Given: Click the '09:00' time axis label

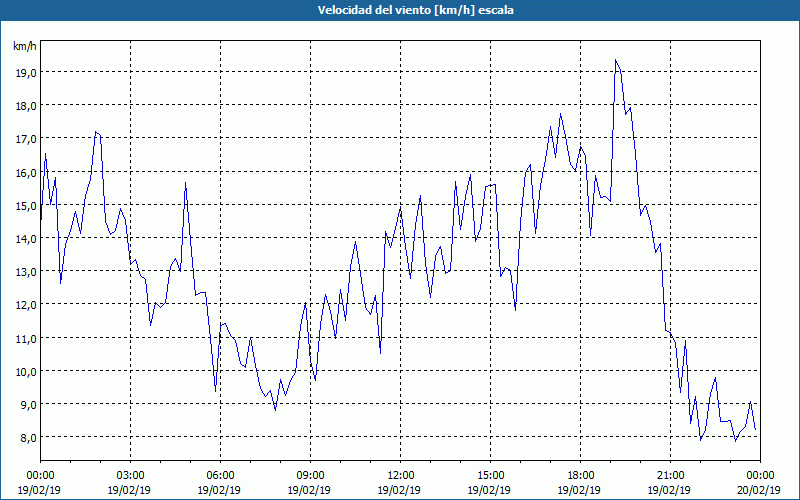Looking at the screenshot, I should pyautogui.click(x=310, y=475).
